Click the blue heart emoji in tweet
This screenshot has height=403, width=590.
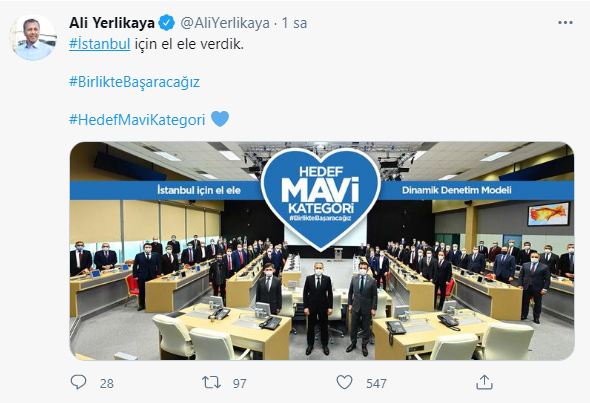click(x=220, y=119)
